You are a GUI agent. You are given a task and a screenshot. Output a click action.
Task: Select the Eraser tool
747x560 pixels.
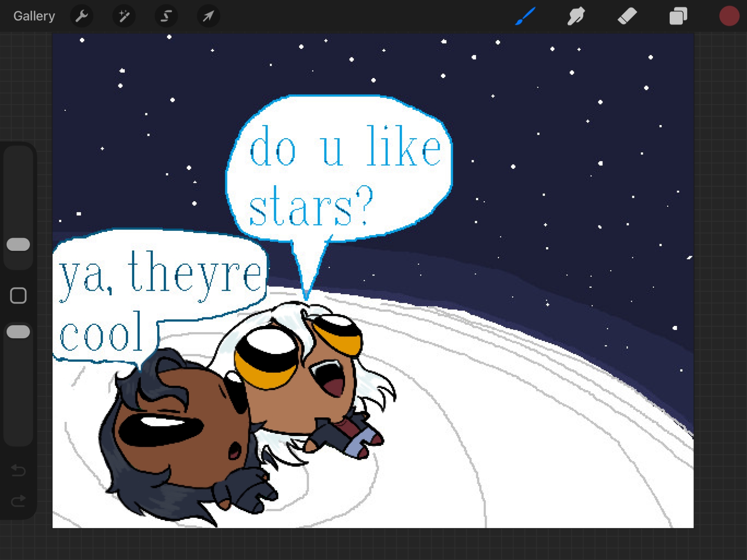point(627,16)
